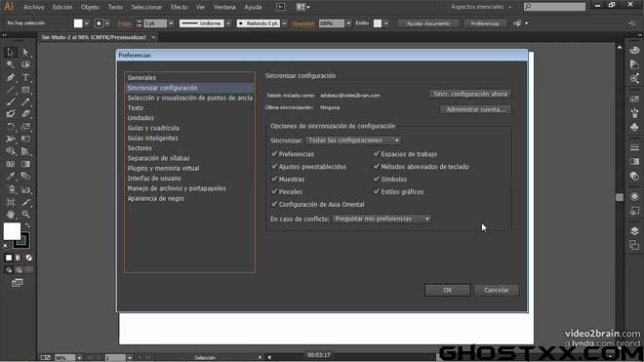
Task: Click Cancelar in the Preferencias dialog
Action: coord(496,290)
